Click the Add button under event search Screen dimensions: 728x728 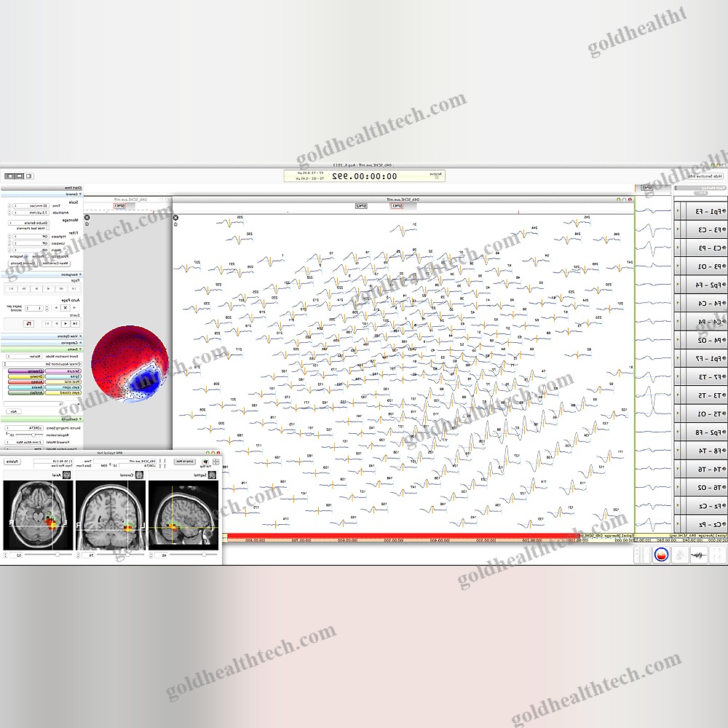click(14, 411)
